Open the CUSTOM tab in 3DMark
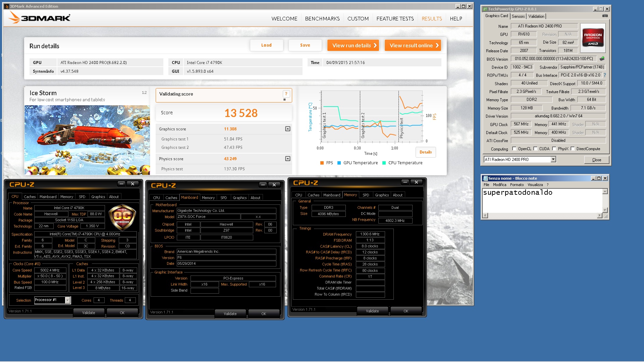The width and height of the screenshot is (644, 362). 358,19
